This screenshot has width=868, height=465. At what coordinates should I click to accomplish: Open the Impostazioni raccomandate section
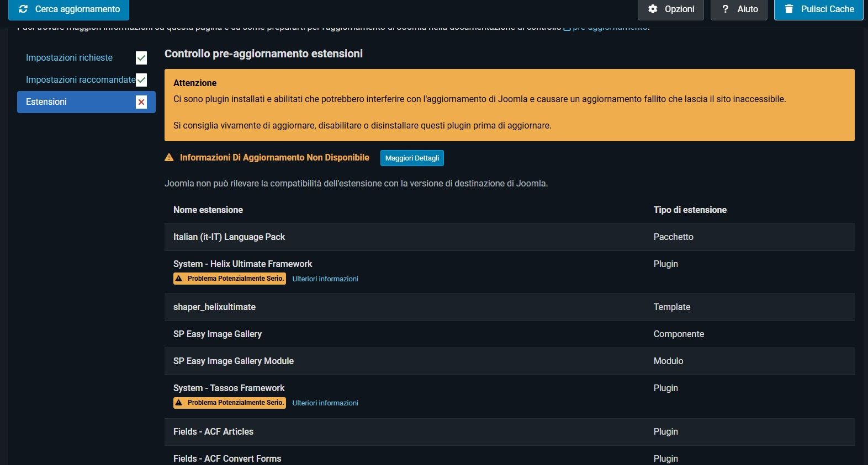(x=80, y=80)
